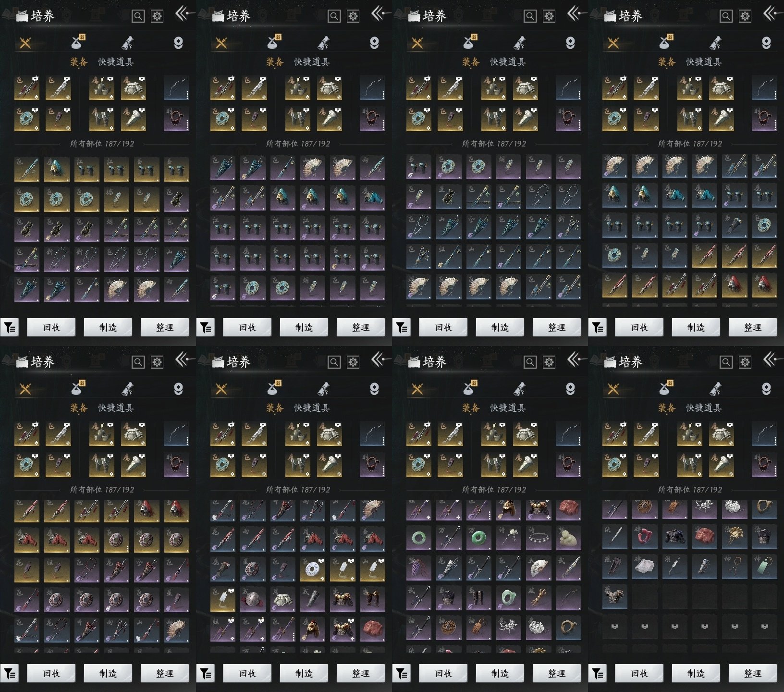Expand bow slot options dots in top-left panel
784x692 pixels.
pos(187,95)
